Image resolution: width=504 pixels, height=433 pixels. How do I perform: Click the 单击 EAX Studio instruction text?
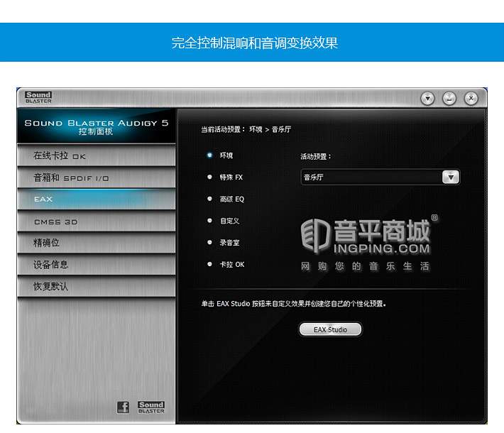(293, 304)
